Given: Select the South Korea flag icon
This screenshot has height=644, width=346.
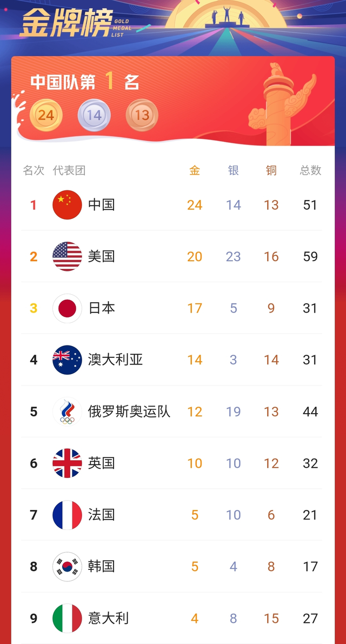Looking at the screenshot, I should [67, 566].
